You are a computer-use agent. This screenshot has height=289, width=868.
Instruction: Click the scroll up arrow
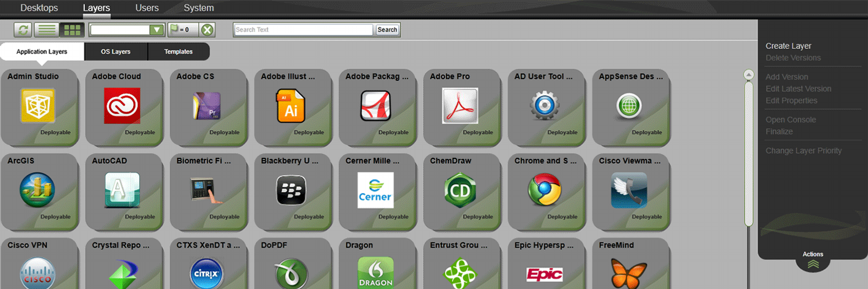pos(749,75)
